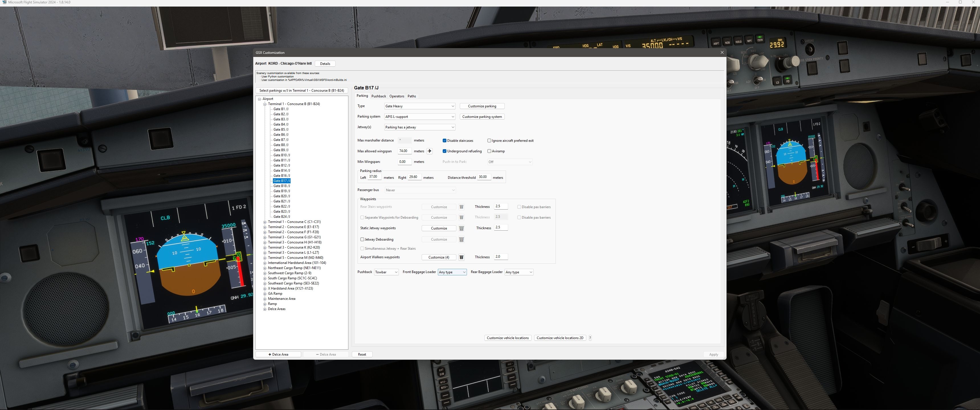Delete Static Jetway waypoints via trash icon
Viewport: 980px width, 410px height.
coord(462,228)
